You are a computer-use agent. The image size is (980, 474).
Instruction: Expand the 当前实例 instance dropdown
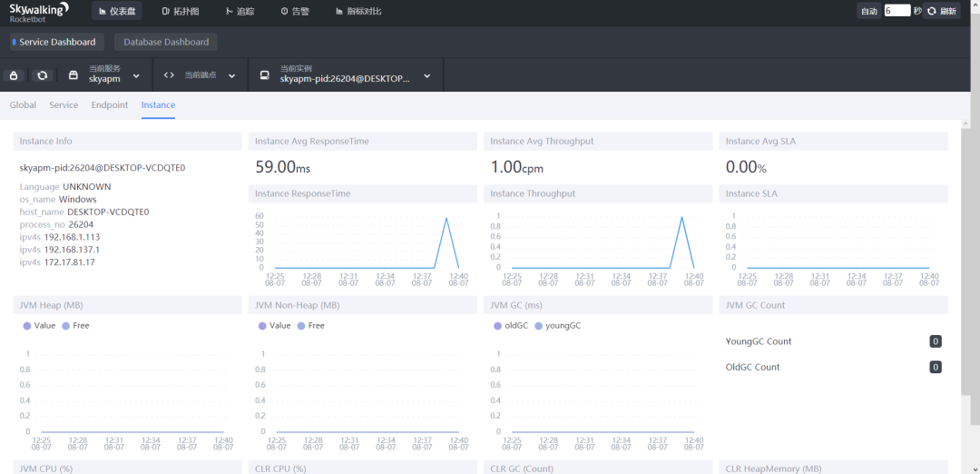pos(427,76)
